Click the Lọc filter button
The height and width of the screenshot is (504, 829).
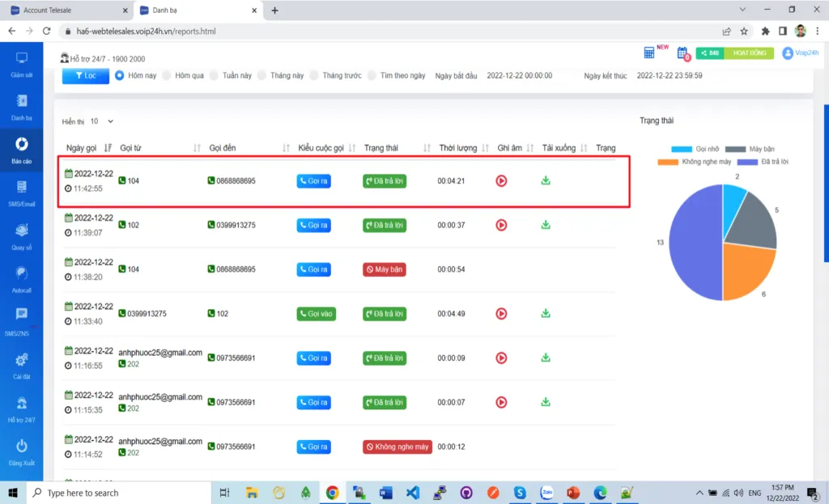coord(85,75)
